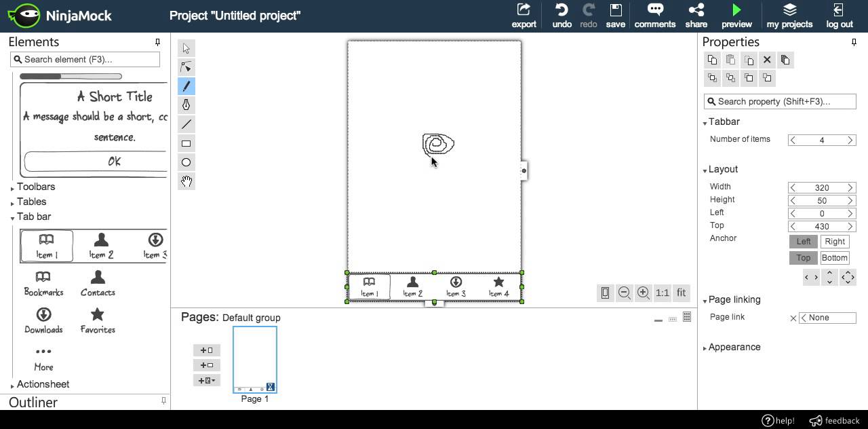Click the fit zoom button

coord(681,293)
